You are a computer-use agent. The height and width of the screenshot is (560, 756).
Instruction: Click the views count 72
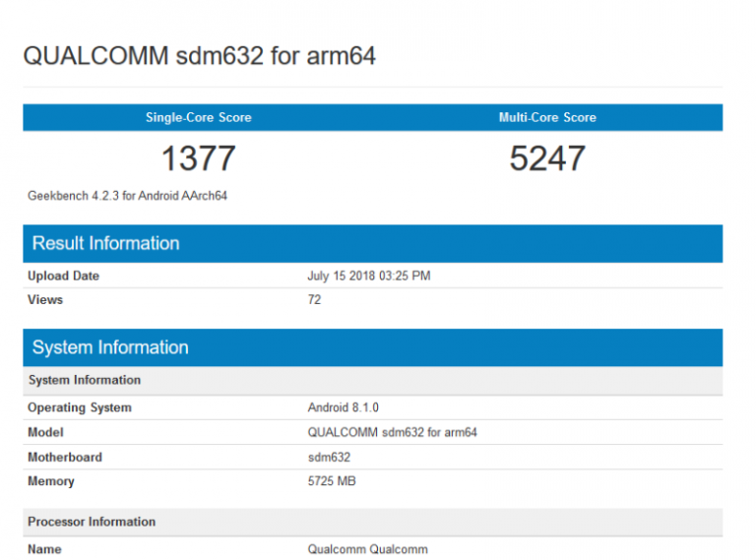coord(314,299)
